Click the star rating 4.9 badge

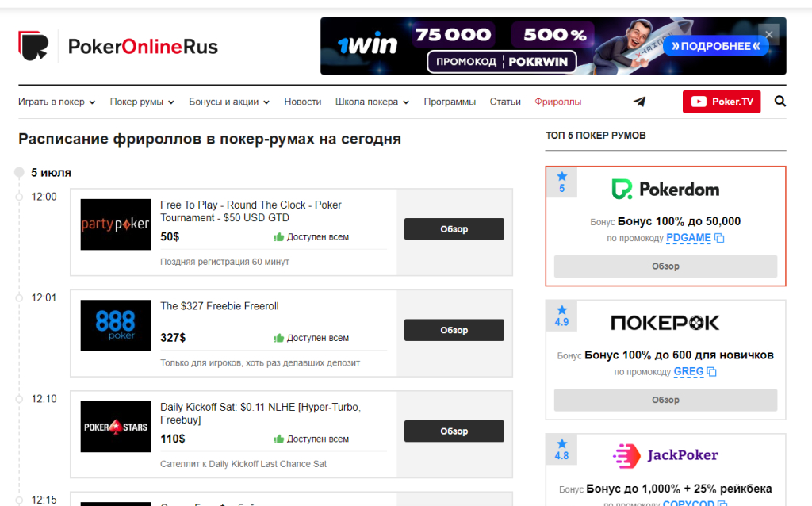[x=562, y=316]
